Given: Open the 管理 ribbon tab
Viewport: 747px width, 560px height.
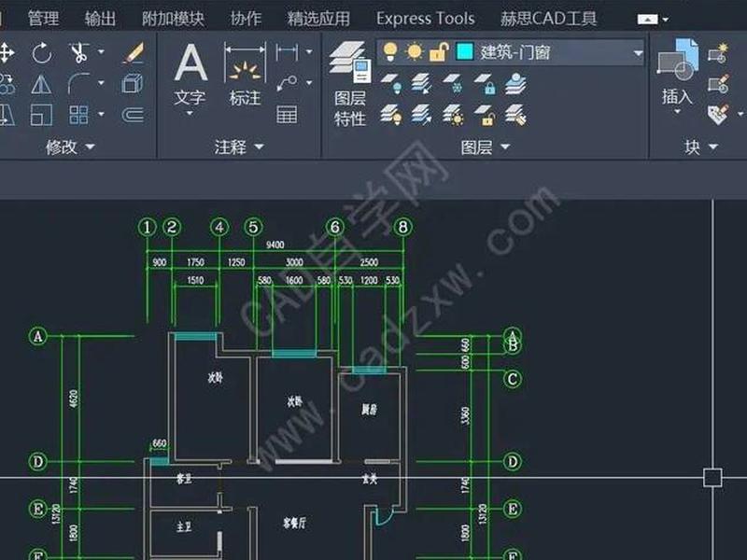Looking at the screenshot, I should point(43,19).
